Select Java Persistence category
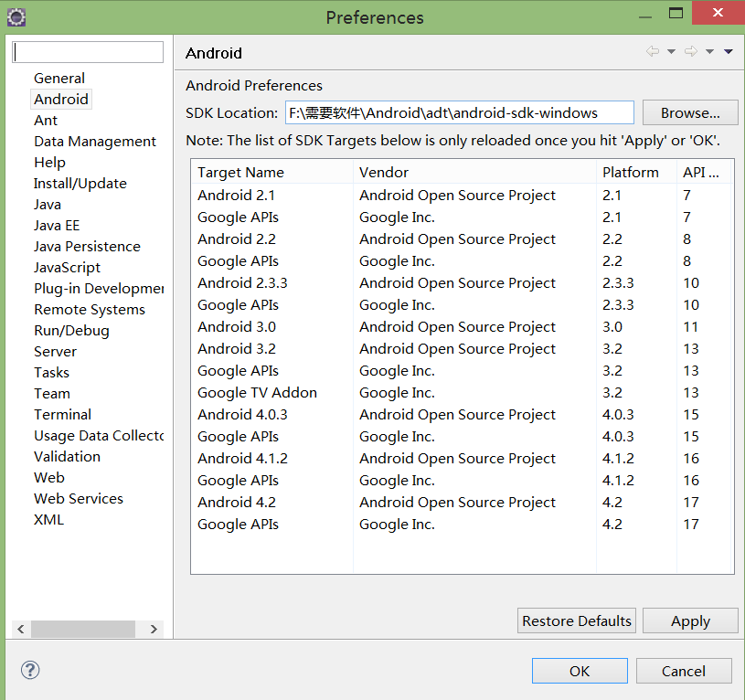The width and height of the screenshot is (745, 700). tap(87, 246)
